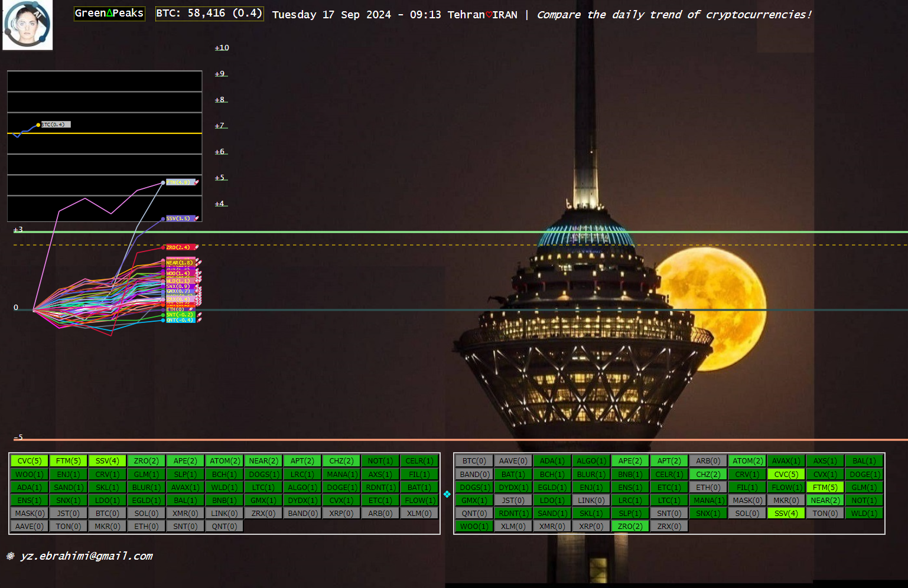This screenshot has width=908, height=588.
Task: Choose BAL(1) in the right coin panel
Action: click(x=864, y=461)
